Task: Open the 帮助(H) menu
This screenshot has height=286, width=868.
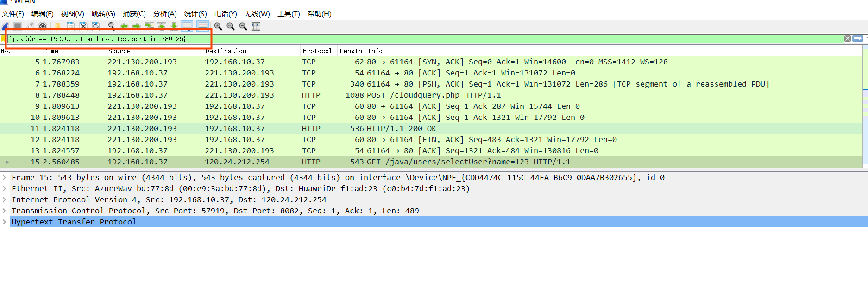Action: point(320,14)
